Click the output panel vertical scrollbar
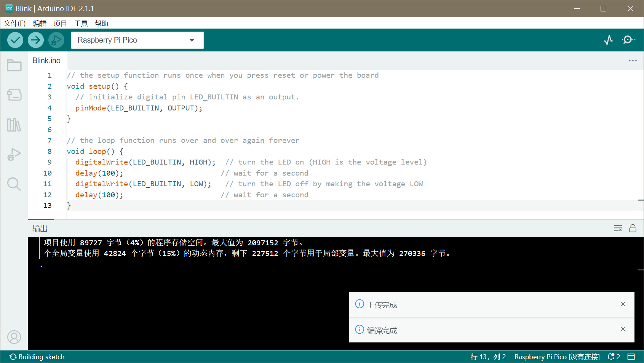This screenshot has width=644, height=363. pyautogui.click(x=641, y=293)
